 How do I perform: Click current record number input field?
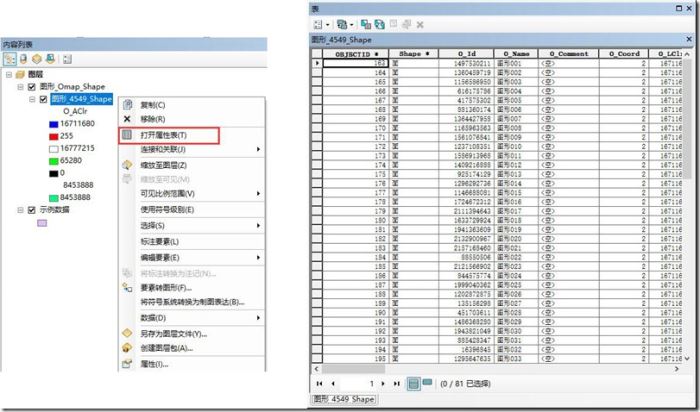(358, 383)
